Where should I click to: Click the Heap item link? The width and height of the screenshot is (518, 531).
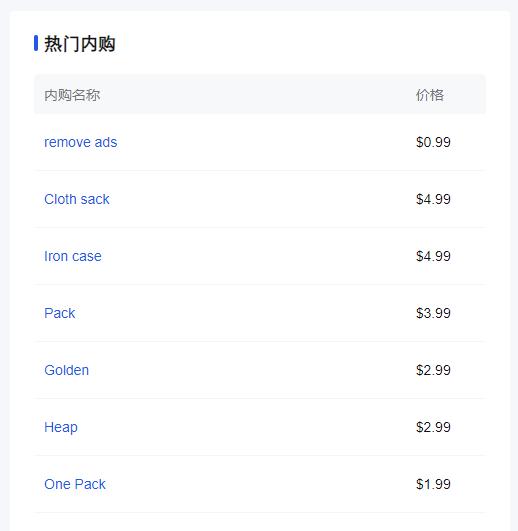point(61,427)
